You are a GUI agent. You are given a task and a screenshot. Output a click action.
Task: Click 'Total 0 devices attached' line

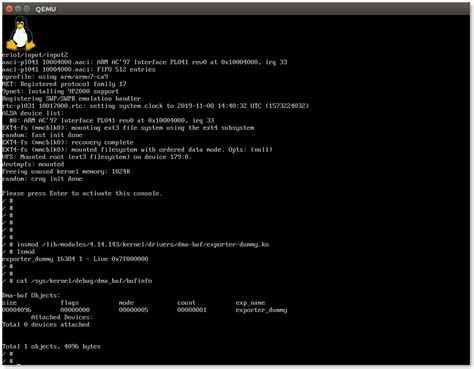(x=46, y=325)
